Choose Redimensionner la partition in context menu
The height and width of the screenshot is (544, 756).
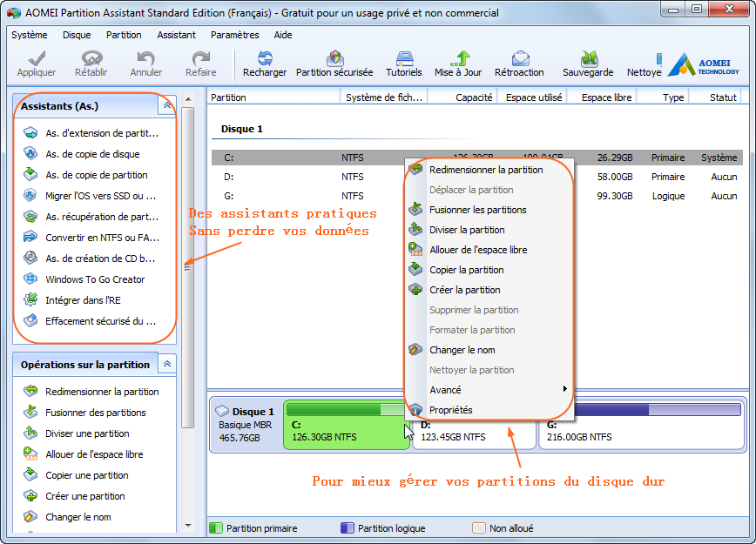(489, 170)
